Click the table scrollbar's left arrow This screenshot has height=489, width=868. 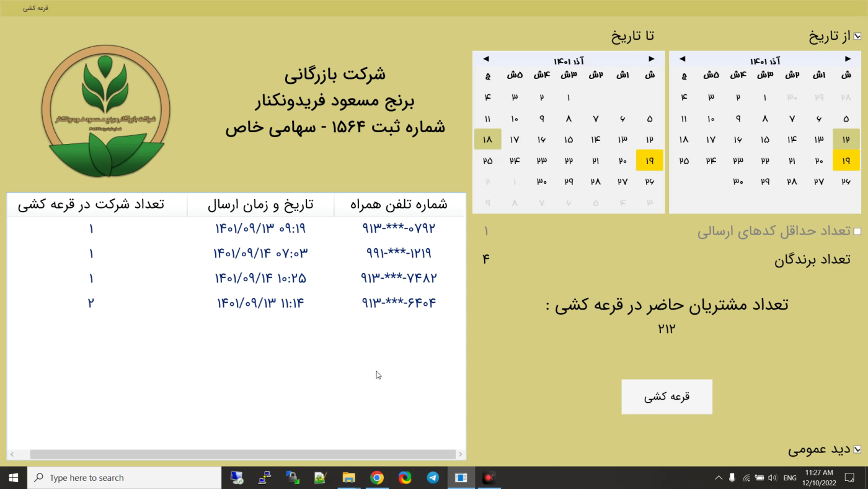(12, 454)
